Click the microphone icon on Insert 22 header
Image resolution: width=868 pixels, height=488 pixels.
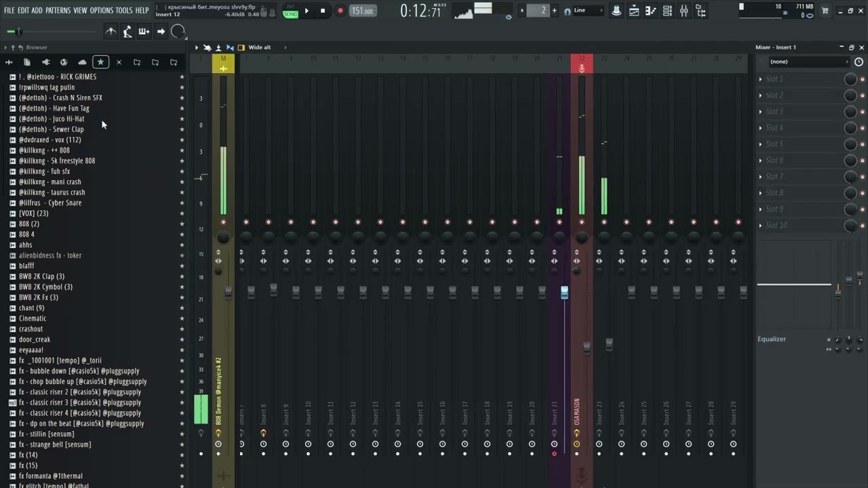pos(581,68)
